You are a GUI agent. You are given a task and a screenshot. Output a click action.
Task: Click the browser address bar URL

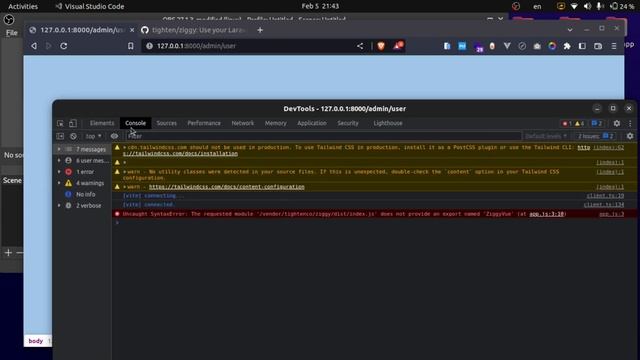tap(196, 46)
